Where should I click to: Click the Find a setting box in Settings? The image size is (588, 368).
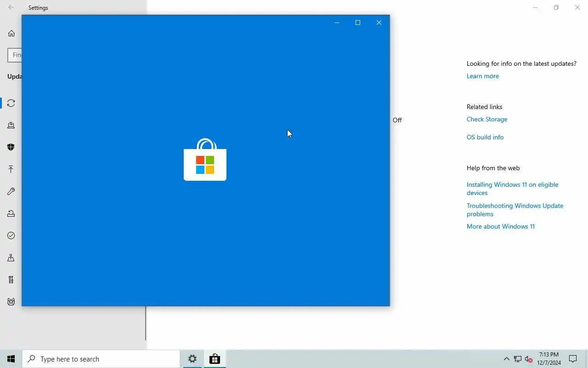click(15, 55)
